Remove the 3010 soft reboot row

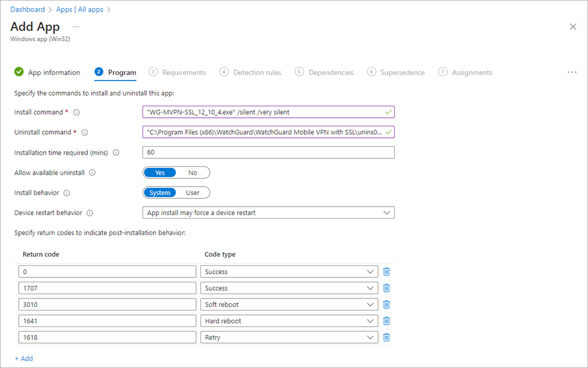[x=386, y=305]
